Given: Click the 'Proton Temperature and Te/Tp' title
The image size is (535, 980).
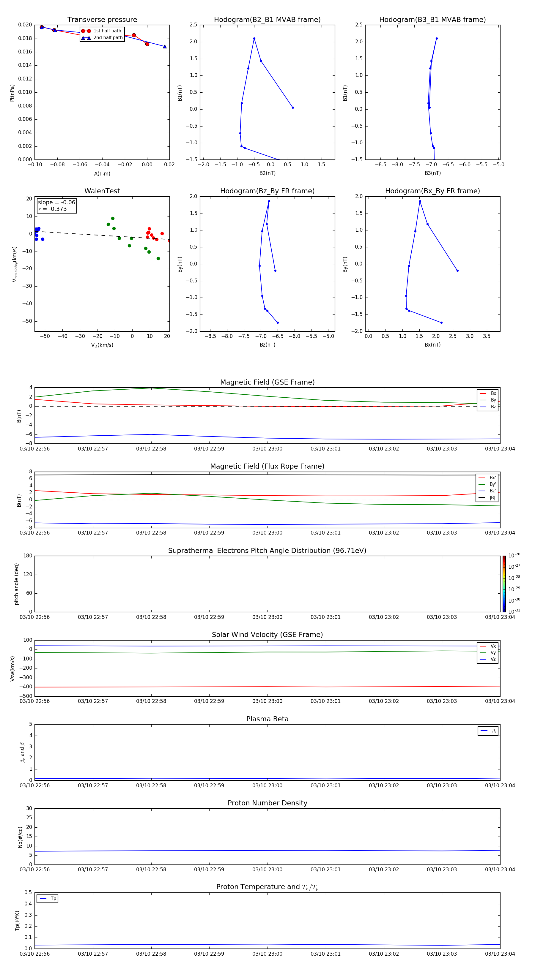Looking at the screenshot, I should point(267,887).
